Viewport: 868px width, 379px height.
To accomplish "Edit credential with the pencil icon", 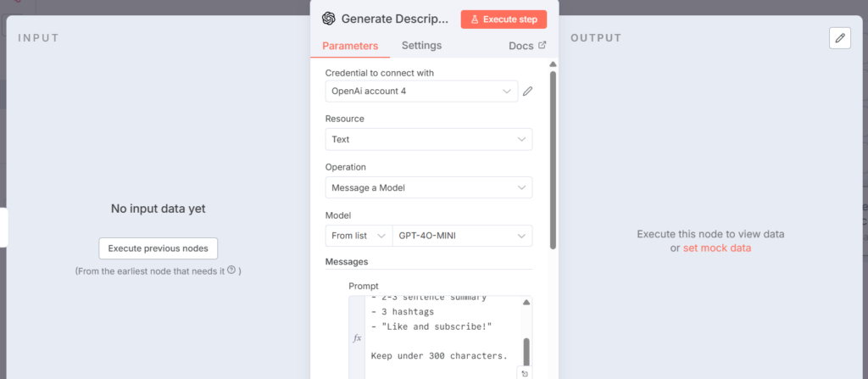I will 527,91.
